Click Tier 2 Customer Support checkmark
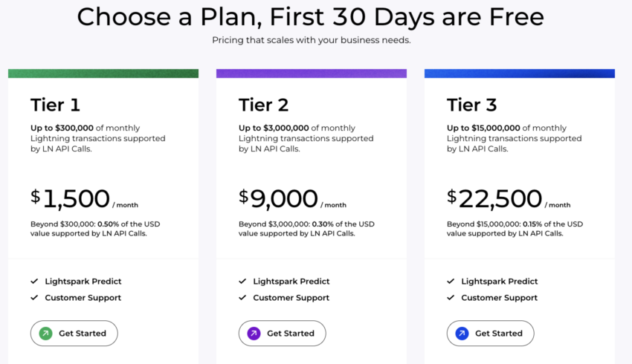This screenshot has height=364, width=632. tap(242, 298)
